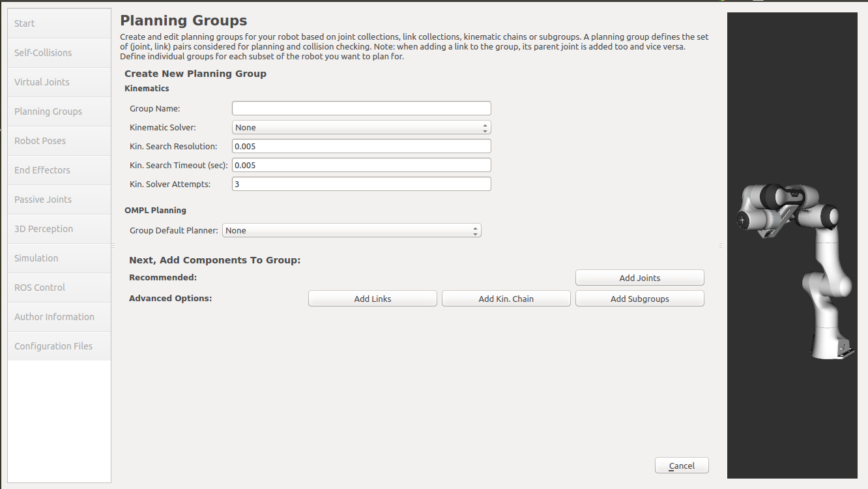
Task: Open the Start tab in sidebar
Action: (x=59, y=23)
